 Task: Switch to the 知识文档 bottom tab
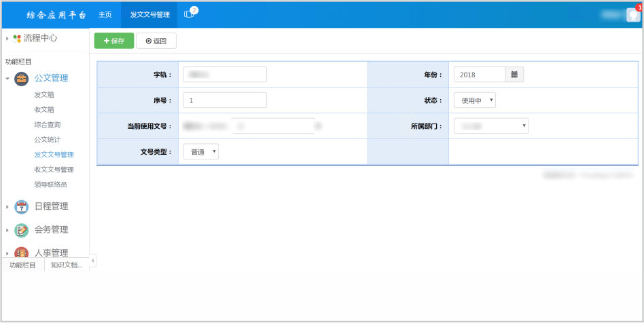pos(67,265)
